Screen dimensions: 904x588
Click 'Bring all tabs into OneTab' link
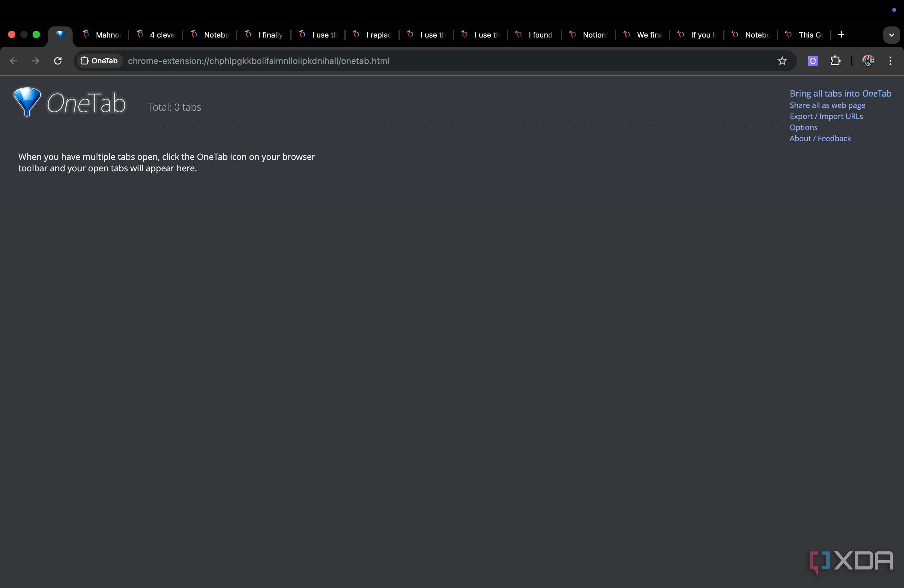[x=840, y=93]
